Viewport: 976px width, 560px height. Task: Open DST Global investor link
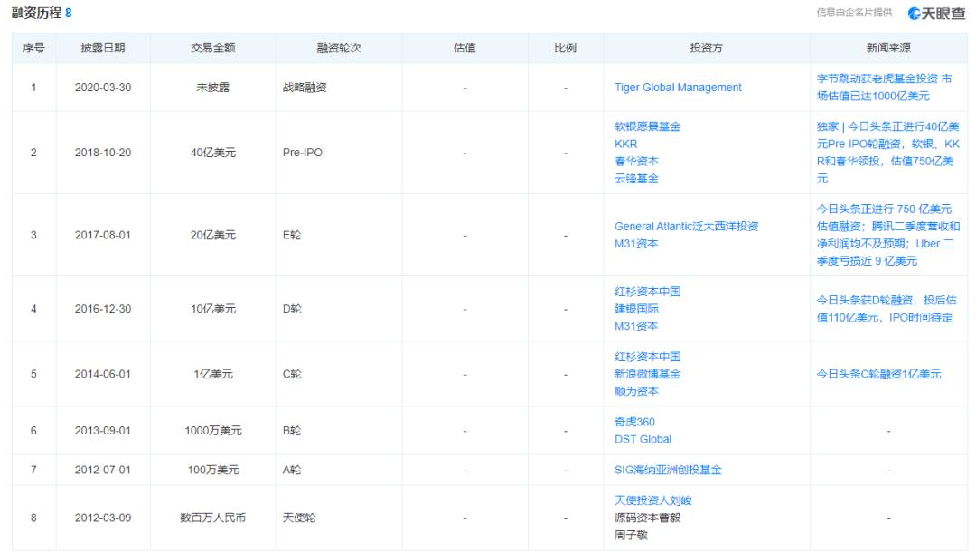(x=643, y=439)
